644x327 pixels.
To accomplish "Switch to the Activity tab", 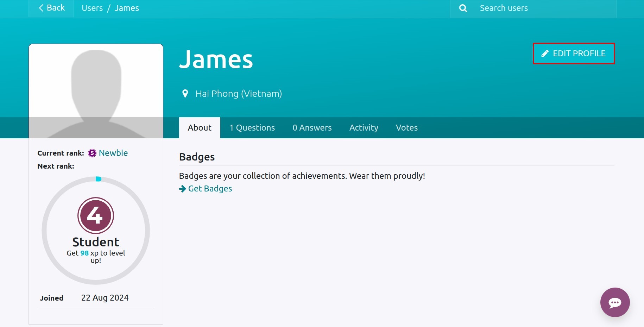I will coord(364,128).
